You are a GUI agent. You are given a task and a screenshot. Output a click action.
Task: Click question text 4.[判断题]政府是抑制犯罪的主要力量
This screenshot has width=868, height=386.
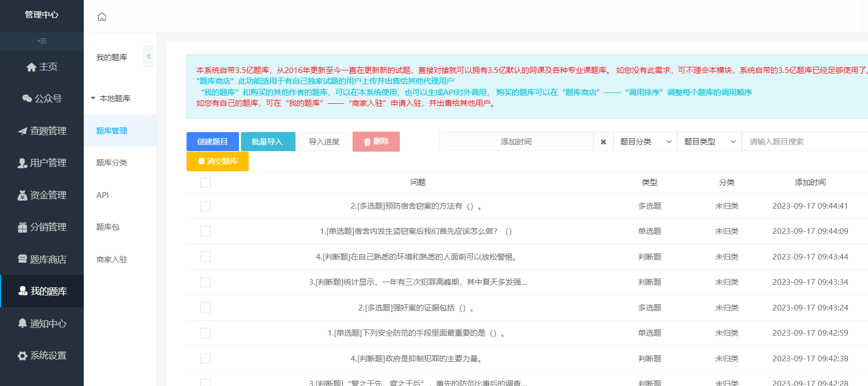(x=416, y=358)
